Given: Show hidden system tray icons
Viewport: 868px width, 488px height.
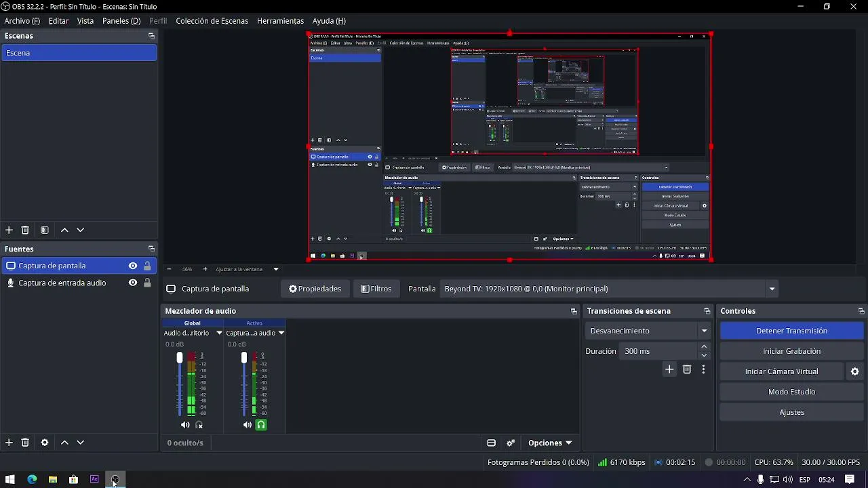Looking at the screenshot, I should [x=747, y=480].
